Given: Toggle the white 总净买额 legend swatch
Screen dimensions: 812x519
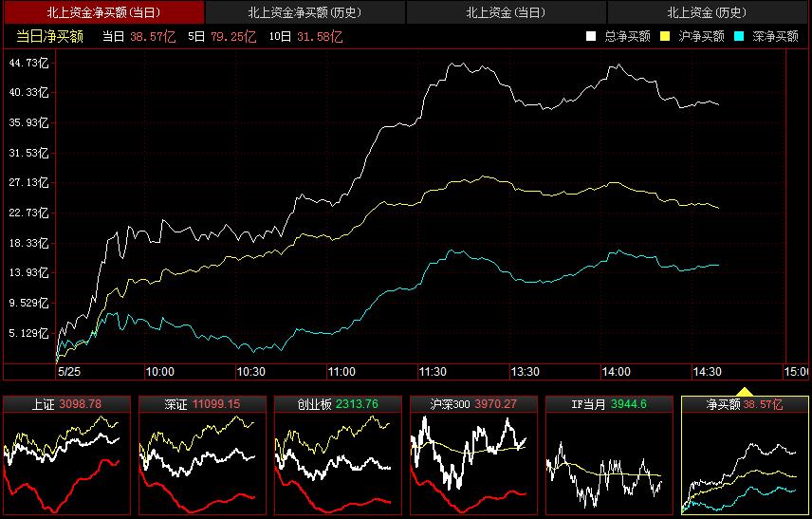Looking at the screenshot, I should [591, 36].
